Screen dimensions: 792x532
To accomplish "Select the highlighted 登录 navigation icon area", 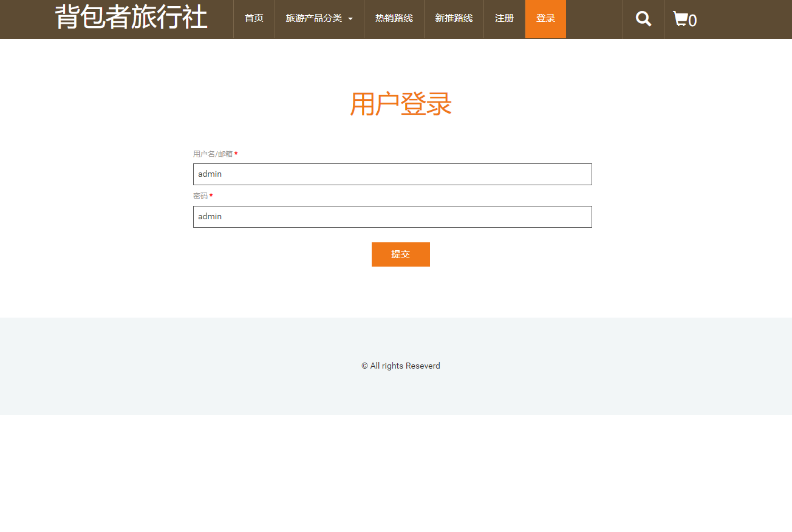I will pos(545,19).
